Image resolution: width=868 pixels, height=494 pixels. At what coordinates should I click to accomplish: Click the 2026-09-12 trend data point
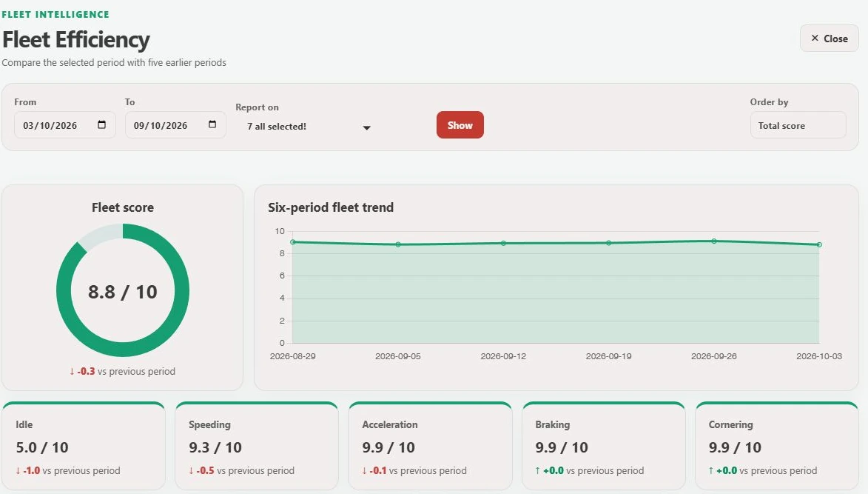(x=503, y=243)
